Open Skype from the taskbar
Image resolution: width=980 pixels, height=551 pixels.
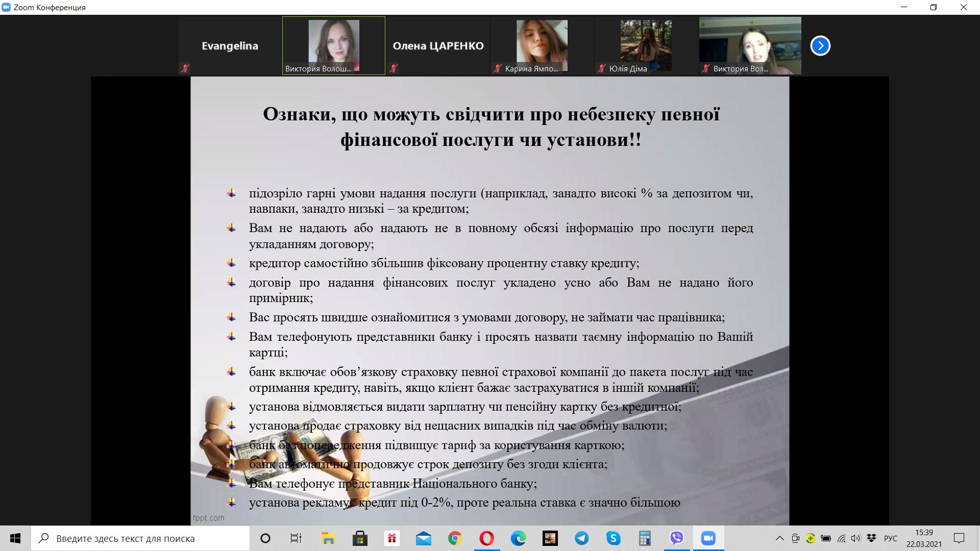[x=613, y=538]
